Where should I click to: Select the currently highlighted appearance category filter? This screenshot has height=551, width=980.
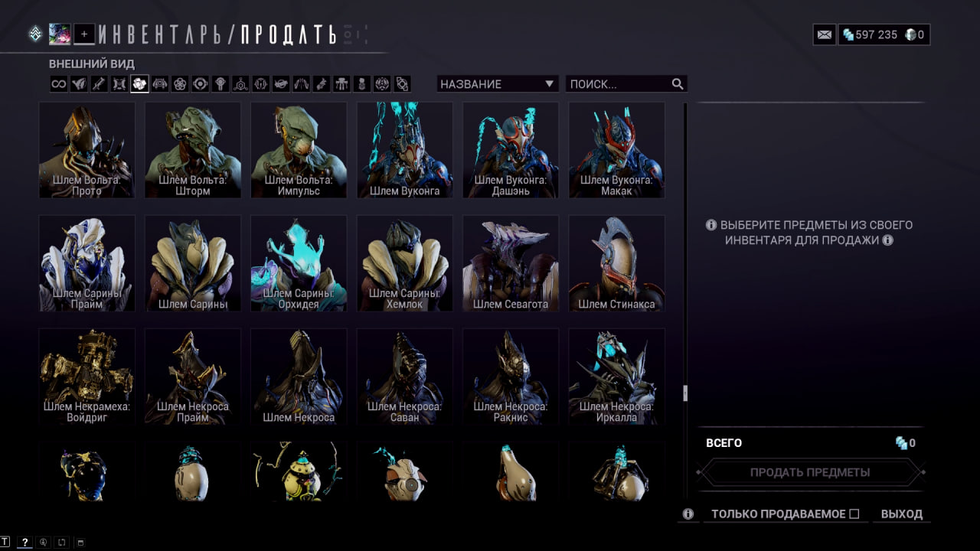139,84
